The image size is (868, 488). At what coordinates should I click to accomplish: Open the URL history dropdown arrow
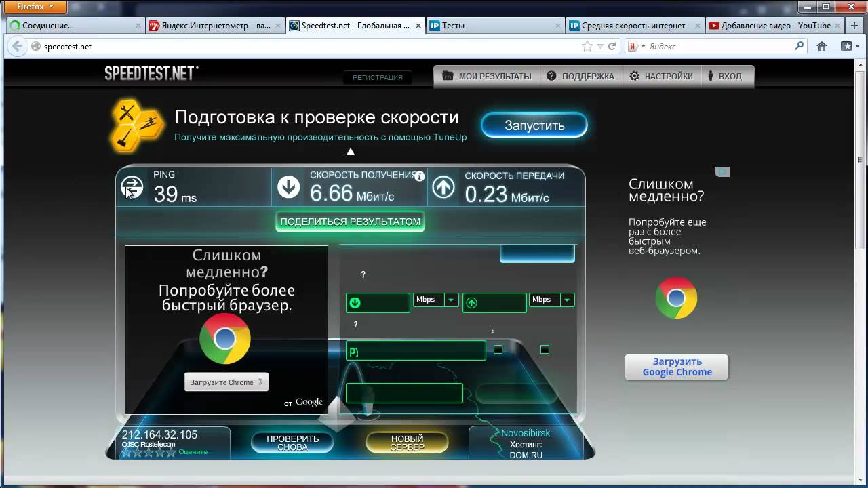click(x=599, y=47)
